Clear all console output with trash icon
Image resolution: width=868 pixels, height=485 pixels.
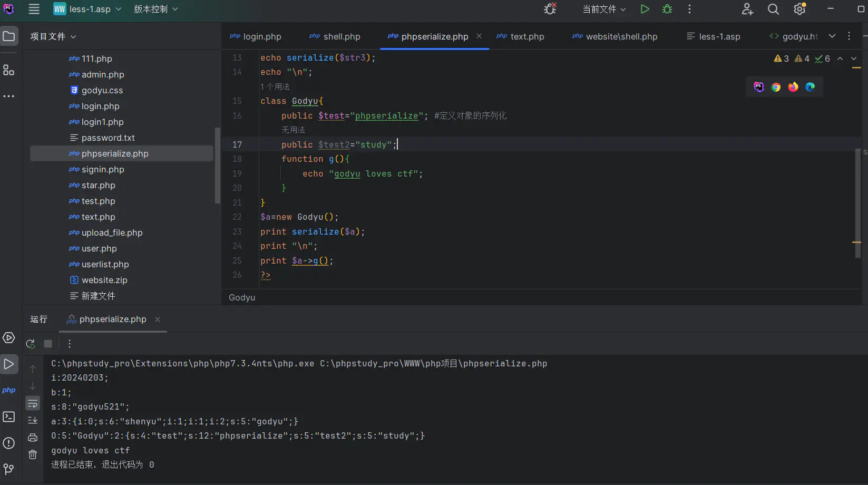[33, 454]
